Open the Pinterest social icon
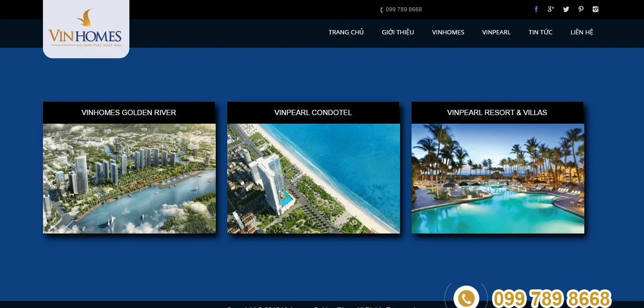 tap(581, 9)
